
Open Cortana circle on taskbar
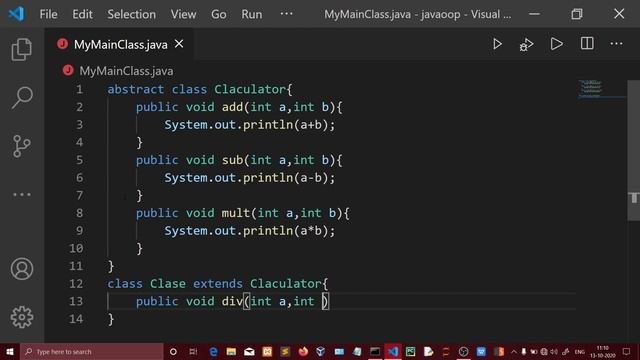point(173,351)
